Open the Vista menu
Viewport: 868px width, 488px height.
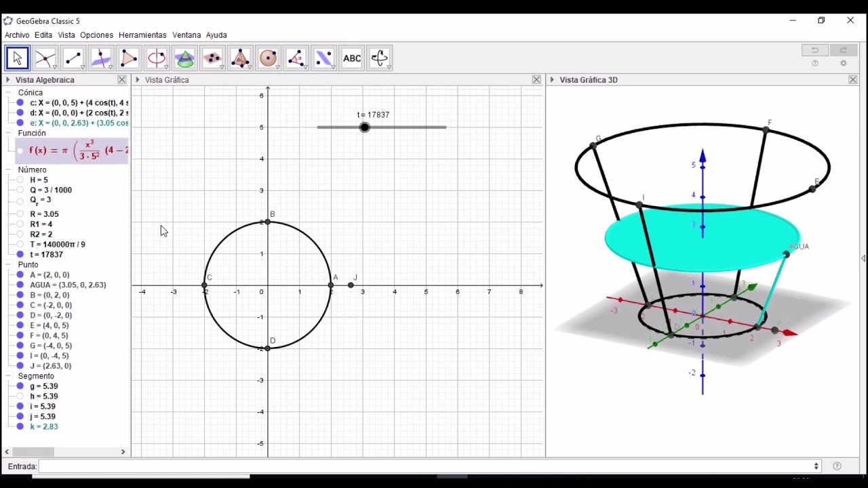coord(66,35)
